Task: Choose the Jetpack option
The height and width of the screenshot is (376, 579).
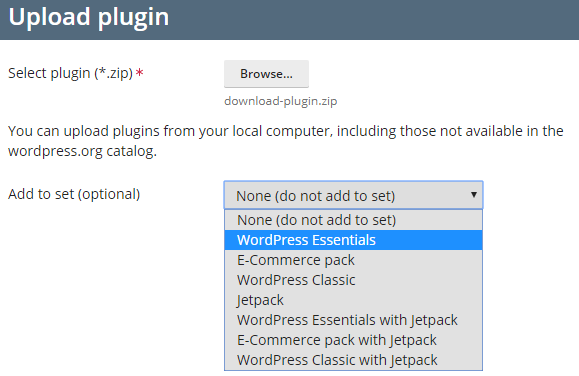Action: tap(353, 300)
